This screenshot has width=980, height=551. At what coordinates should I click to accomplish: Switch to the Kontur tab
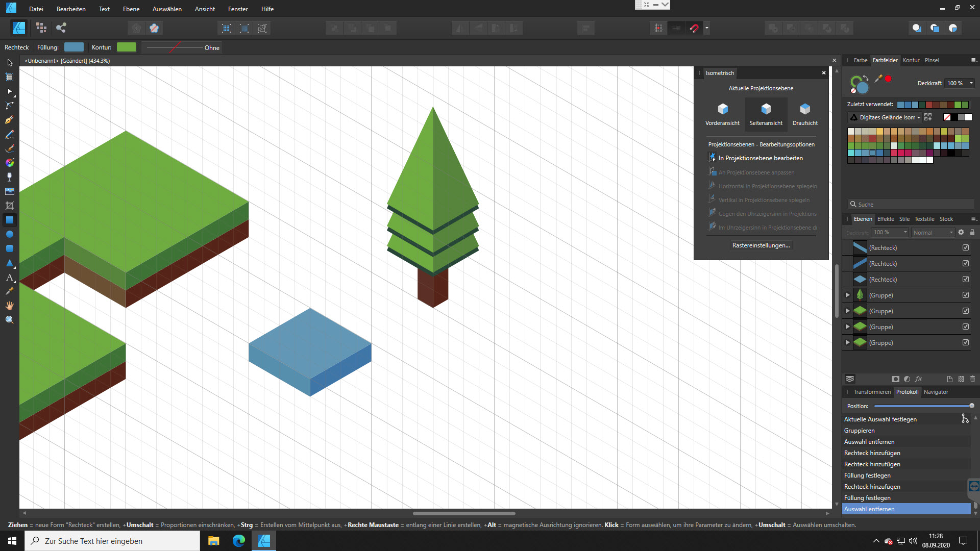click(x=911, y=60)
